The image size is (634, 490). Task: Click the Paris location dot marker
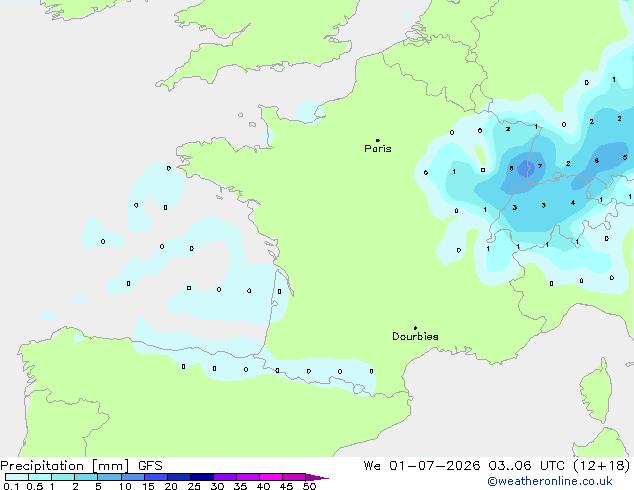point(378,140)
